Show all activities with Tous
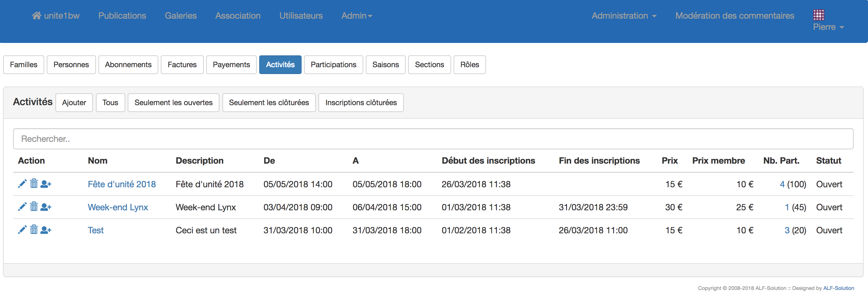This screenshot has width=868, height=303. 110,103
